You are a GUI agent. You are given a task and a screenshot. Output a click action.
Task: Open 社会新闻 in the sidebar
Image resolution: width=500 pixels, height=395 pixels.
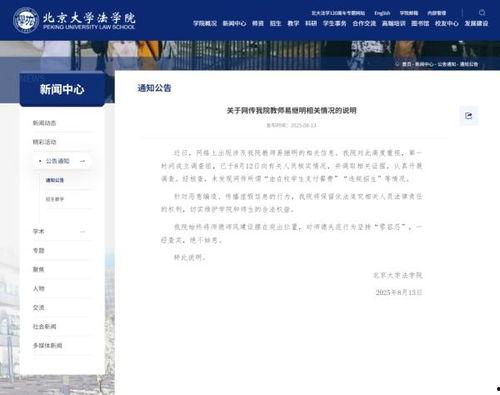coord(44,327)
